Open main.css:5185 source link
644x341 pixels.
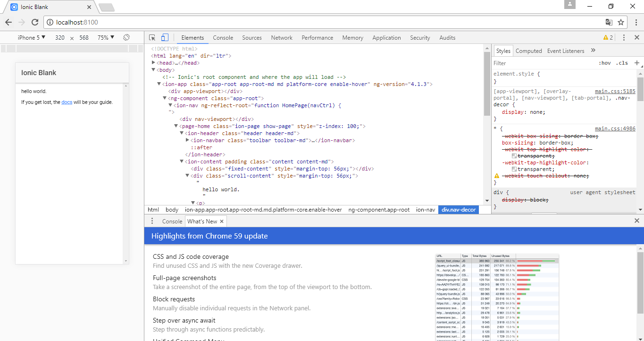(x=615, y=91)
